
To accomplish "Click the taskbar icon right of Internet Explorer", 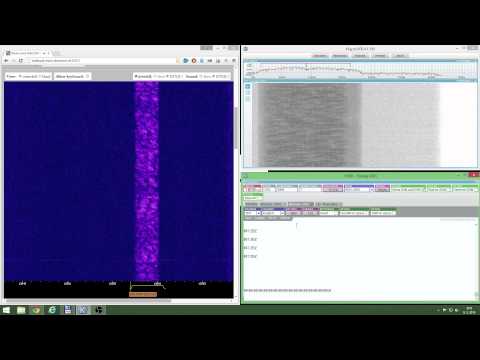I will click(68, 310).
